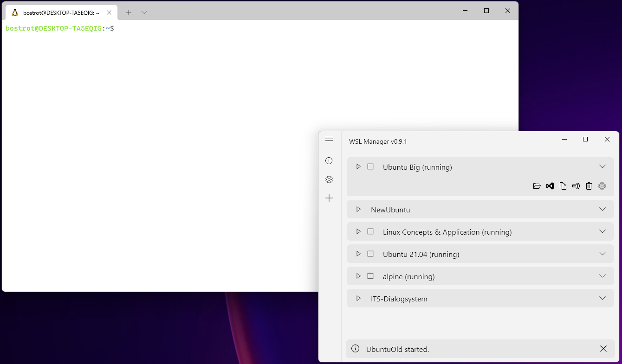Click Ubuntu 21.04 (running) label

coord(421,254)
